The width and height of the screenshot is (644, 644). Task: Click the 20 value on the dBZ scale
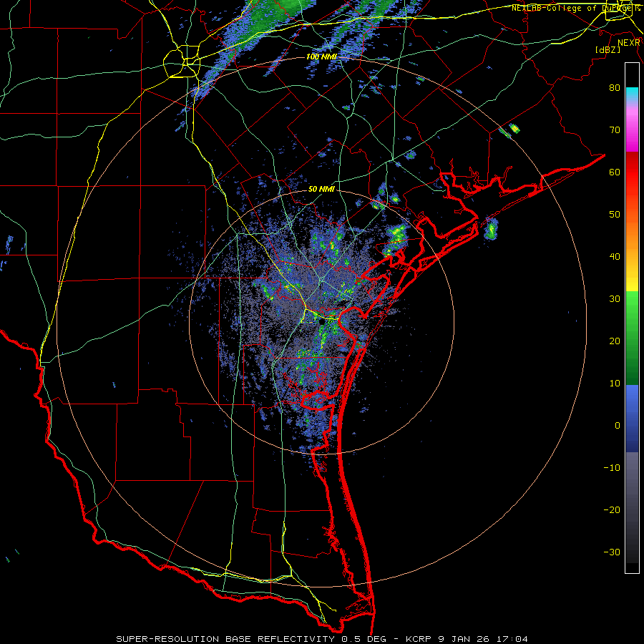click(x=615, y=341)
